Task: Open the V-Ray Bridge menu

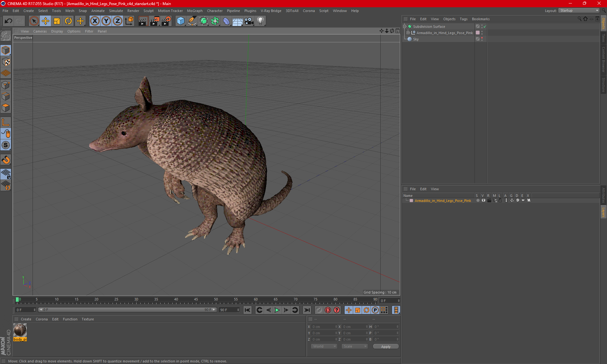Action: [x=271, y=11]
